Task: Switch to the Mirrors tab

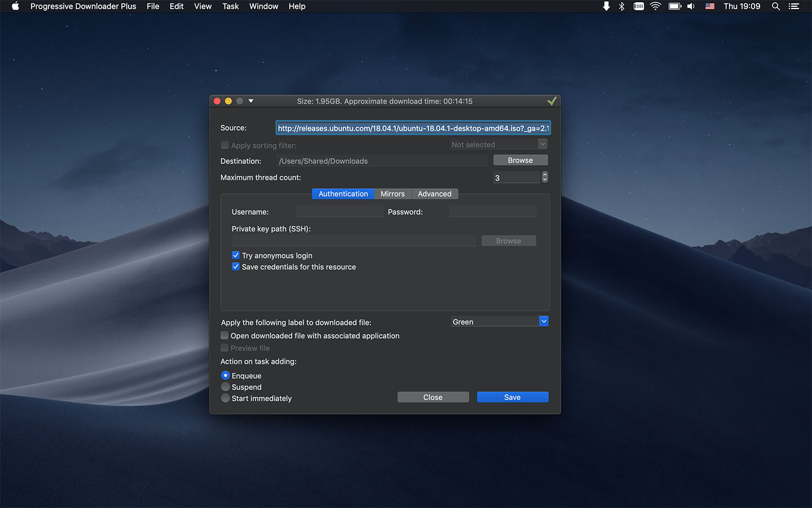Action: pyautogui.click(x=392, y=194)
